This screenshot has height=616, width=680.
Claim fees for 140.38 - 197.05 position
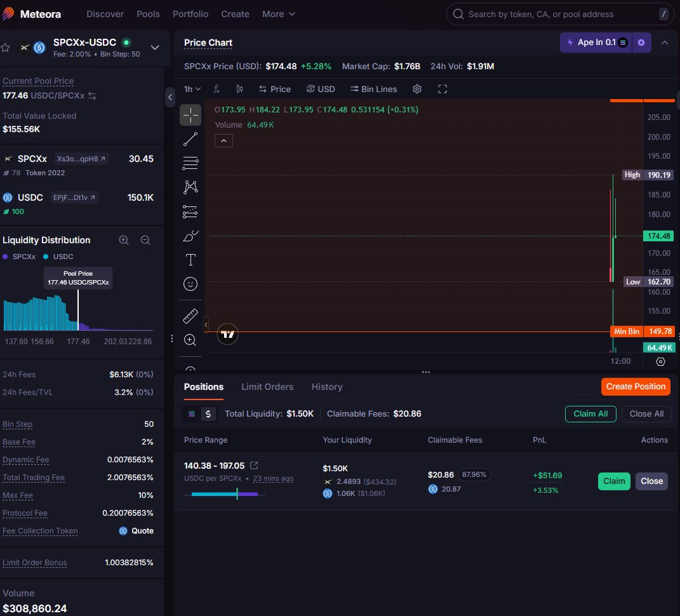tap(614, 481)
